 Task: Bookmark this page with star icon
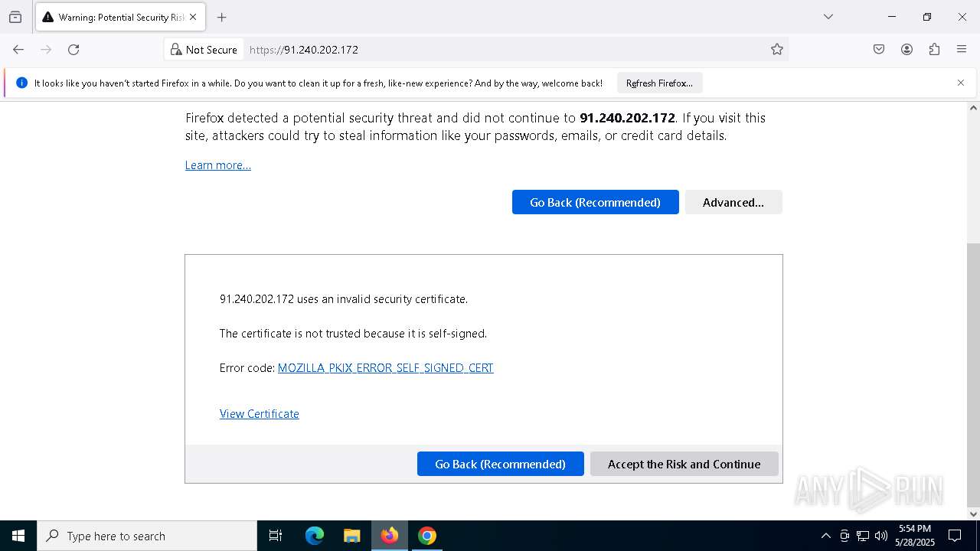777,50
